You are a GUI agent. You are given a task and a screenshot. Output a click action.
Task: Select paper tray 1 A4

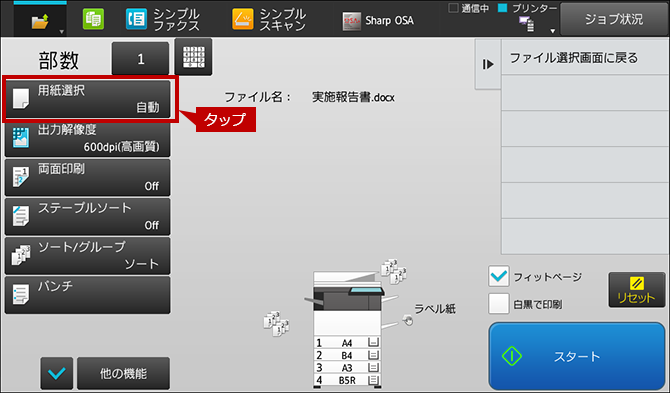[347, 343]
